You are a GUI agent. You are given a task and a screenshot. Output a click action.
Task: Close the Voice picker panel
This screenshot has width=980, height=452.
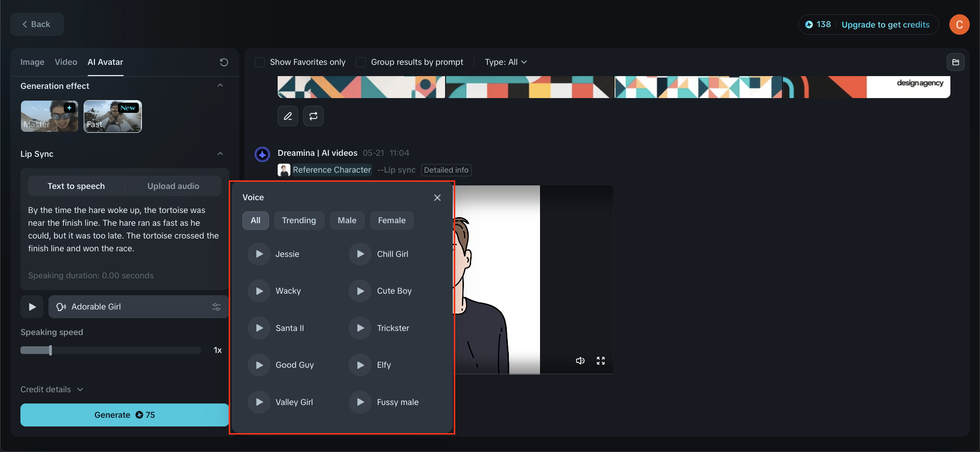click(437, 198)
